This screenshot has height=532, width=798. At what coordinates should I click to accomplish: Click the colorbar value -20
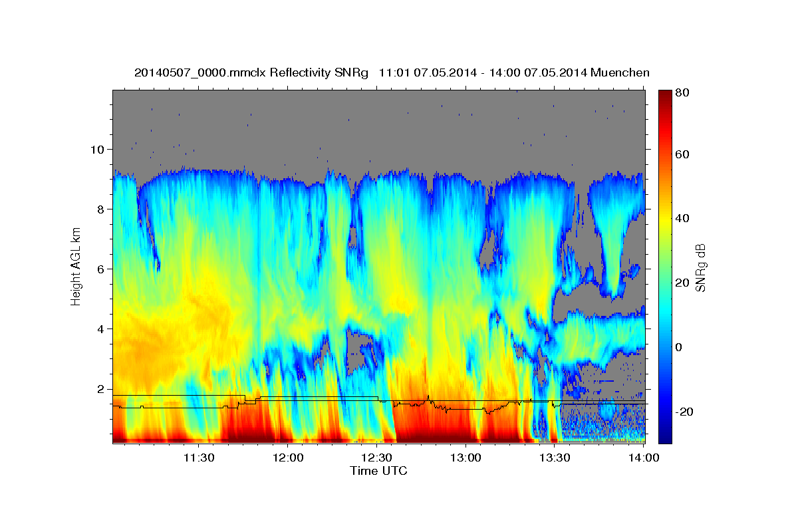683,412
